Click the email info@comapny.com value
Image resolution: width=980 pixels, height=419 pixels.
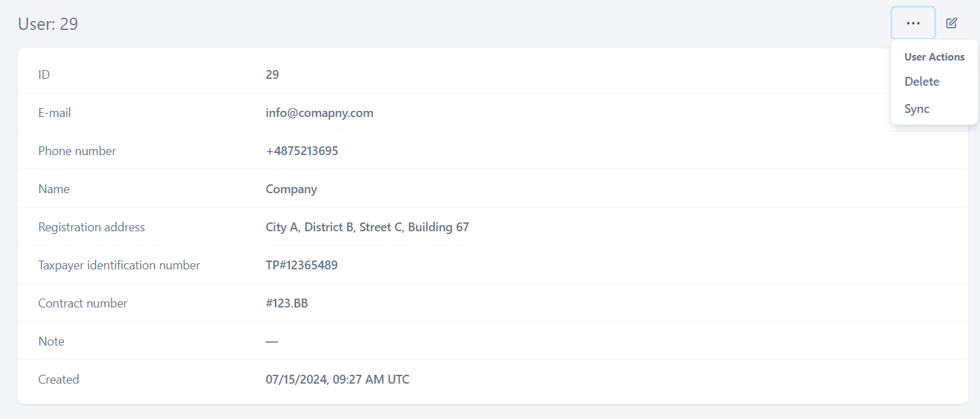[x=319, y=113]
